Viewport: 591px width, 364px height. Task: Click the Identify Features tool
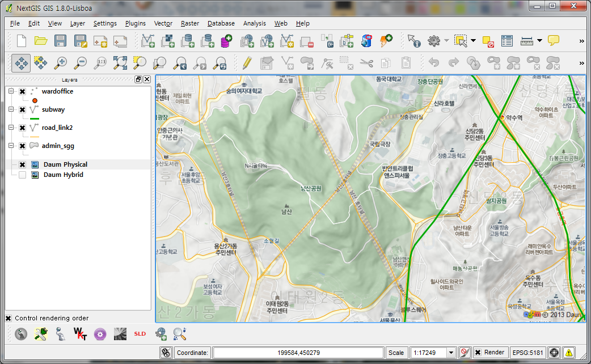[x=413, y=41]
